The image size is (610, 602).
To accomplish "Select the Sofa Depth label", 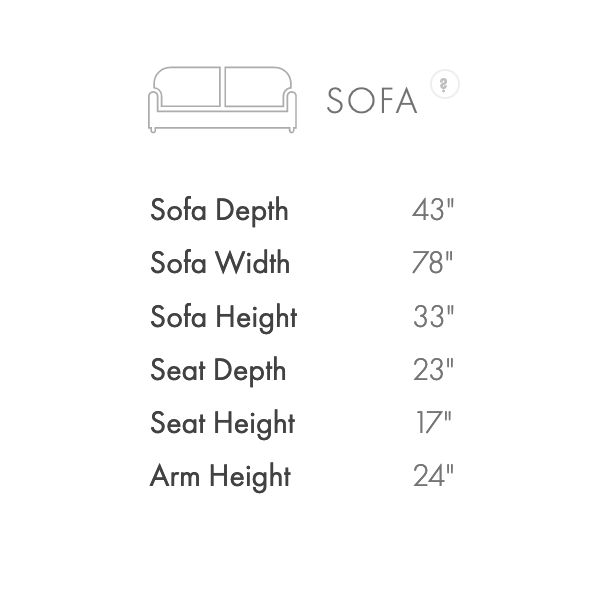I will click(x=219, y=210).
